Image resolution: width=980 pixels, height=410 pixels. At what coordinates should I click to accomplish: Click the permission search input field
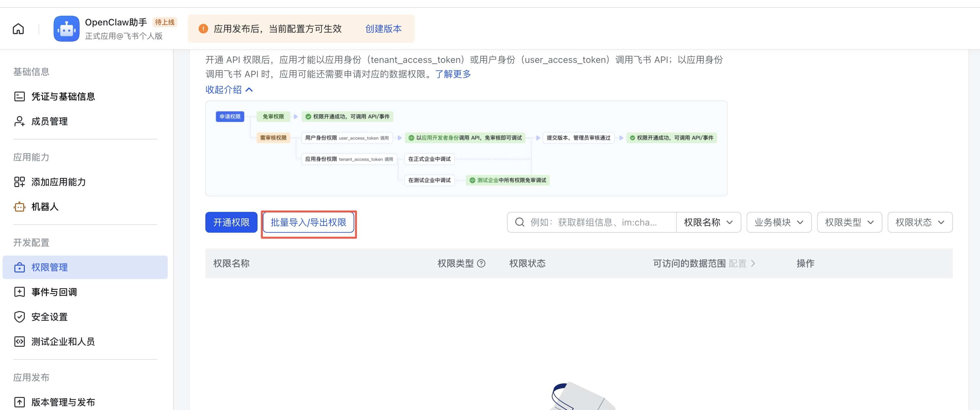point(593,222)
